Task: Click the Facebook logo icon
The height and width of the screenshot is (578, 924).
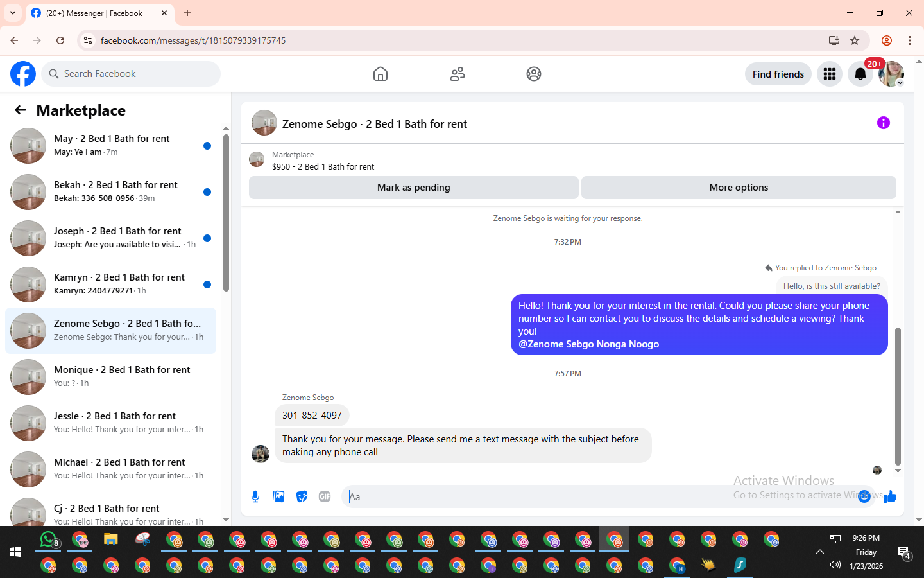Action: [x=23, y=74]
